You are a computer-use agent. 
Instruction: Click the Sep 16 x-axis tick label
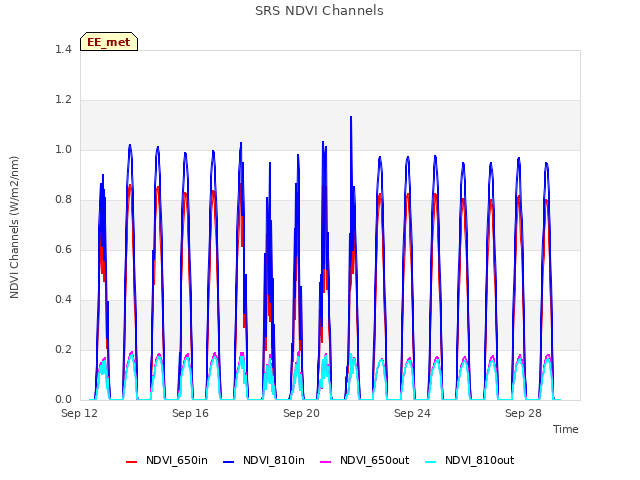[190, 413]
